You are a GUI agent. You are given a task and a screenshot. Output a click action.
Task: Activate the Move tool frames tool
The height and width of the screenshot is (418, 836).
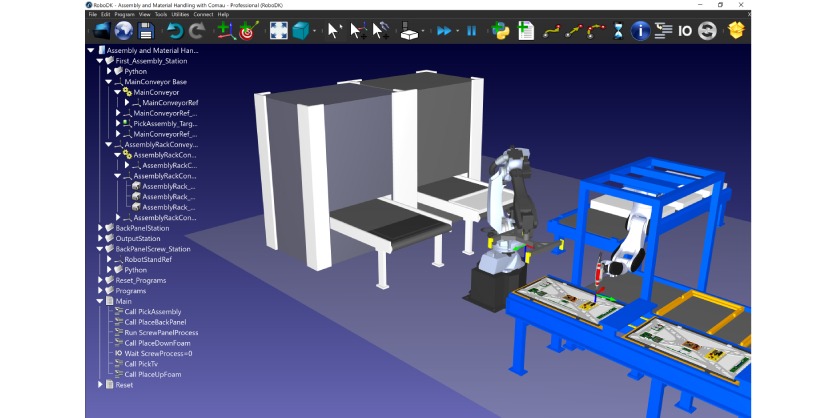point(380,31)
